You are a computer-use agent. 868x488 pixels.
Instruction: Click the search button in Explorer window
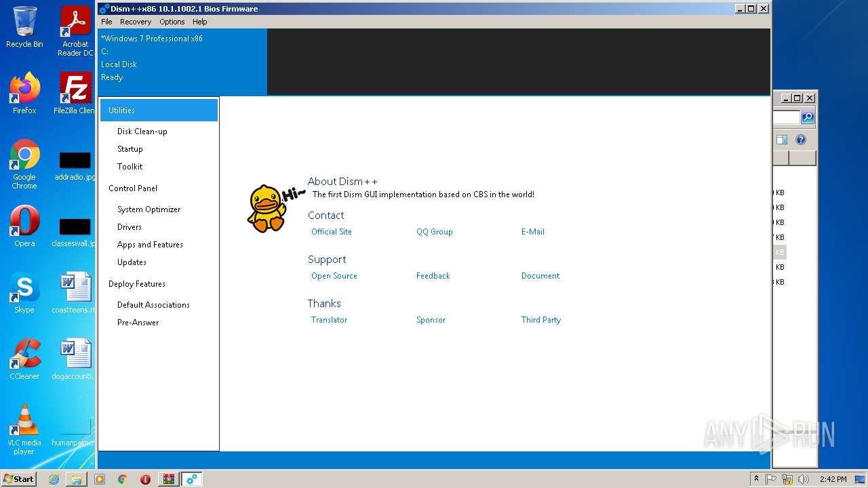(x=808, y=117)
